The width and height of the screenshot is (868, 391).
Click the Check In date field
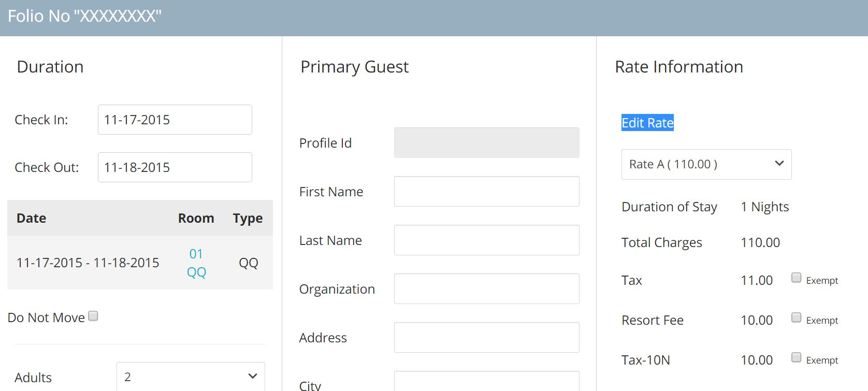[x=175, y=120]
